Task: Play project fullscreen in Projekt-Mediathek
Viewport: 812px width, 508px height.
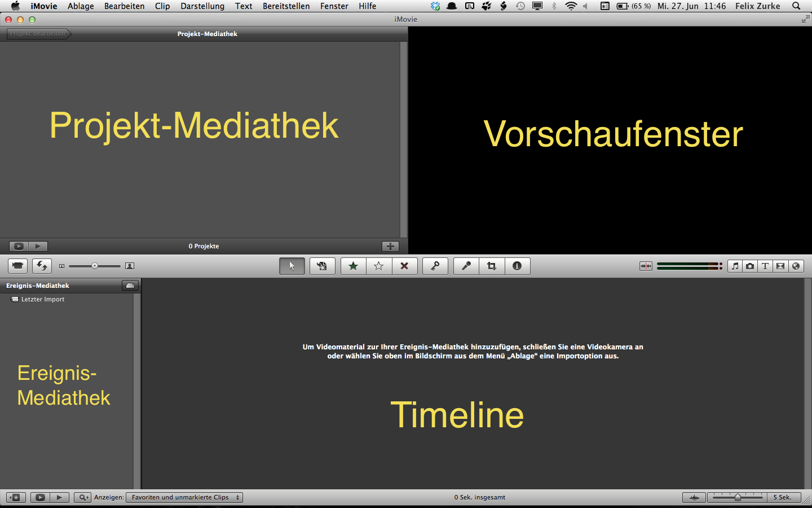Action: point(19,246)
